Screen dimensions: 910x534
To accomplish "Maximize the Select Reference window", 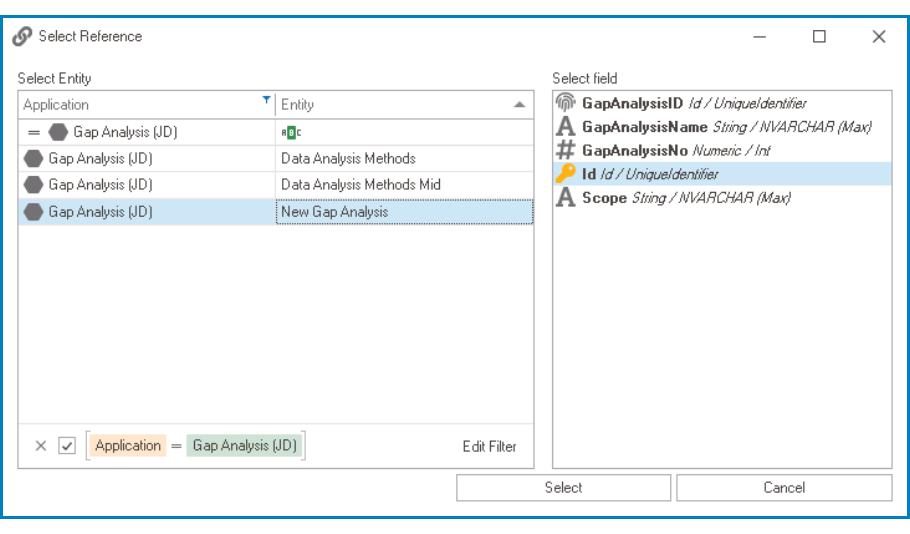I will click(x=819, y=37).
